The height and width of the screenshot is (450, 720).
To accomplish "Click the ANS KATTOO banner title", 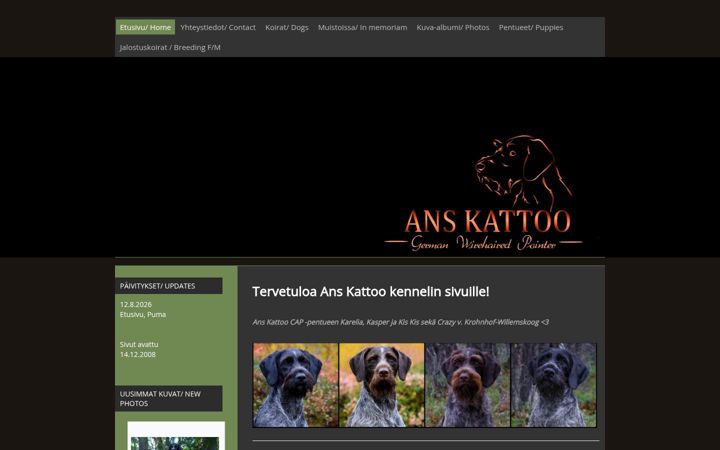I will pos(487,221).
